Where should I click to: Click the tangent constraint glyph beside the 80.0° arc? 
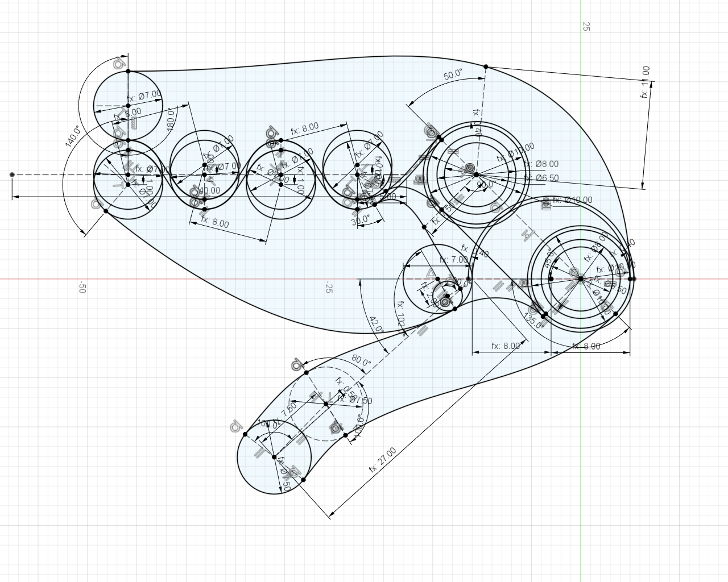pyautogui.click(x=296, y=365)
